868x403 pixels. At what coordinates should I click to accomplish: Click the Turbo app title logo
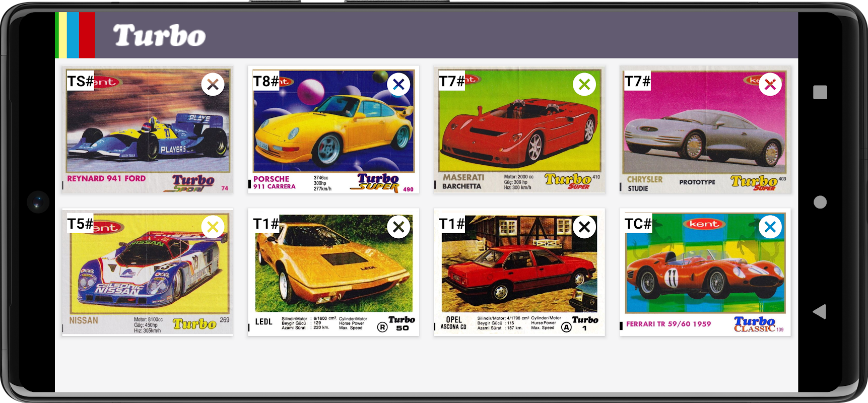point(159,36)
